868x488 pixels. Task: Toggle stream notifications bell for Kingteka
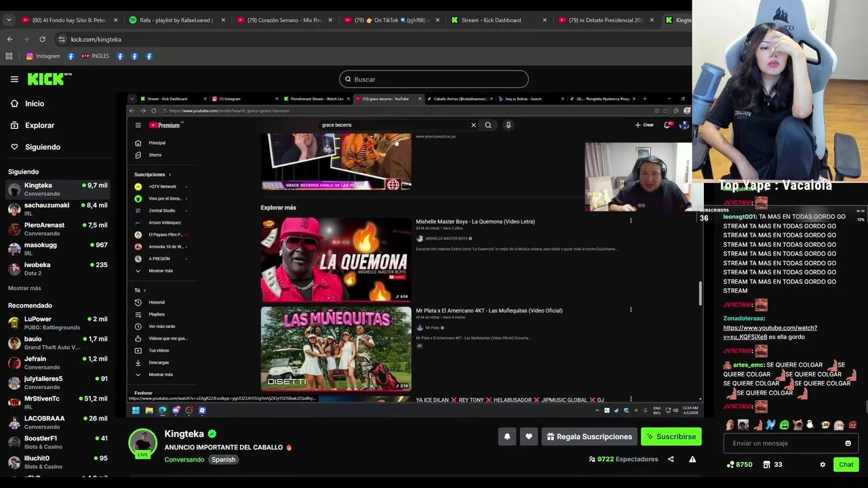[x=507, y=436]
